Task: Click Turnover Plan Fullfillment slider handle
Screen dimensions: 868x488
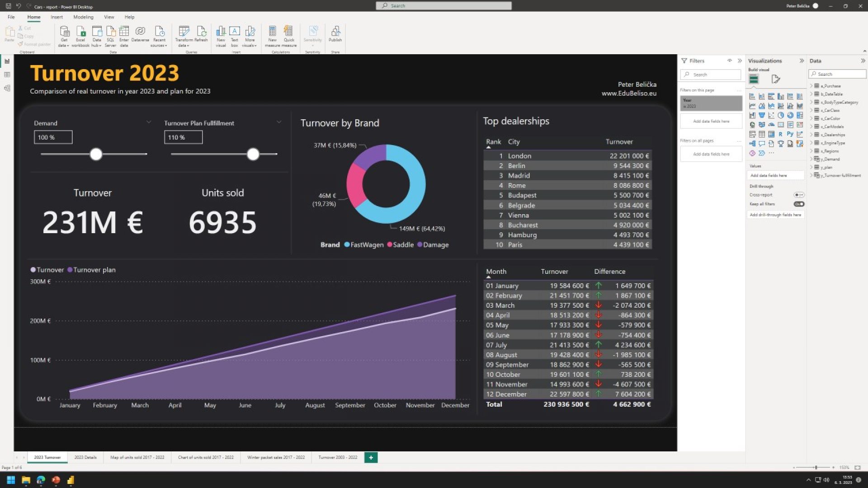Action: tap(253, 154)
